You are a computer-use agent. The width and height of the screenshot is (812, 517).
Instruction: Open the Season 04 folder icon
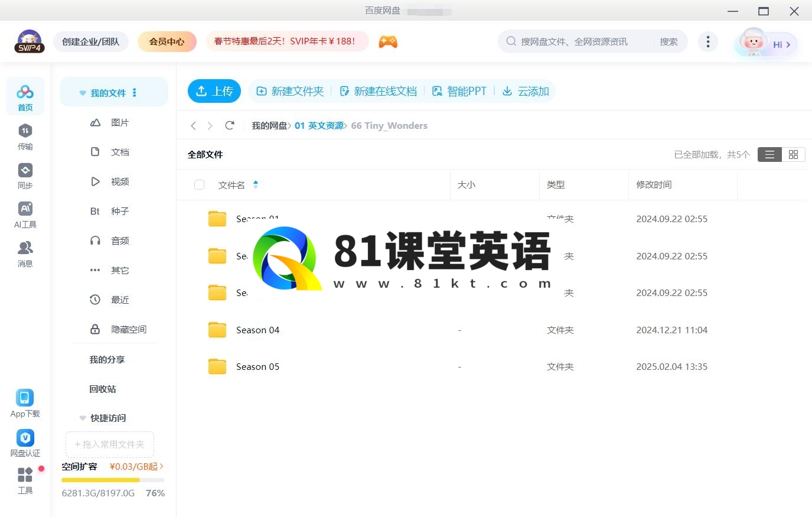tap(217, 330)
